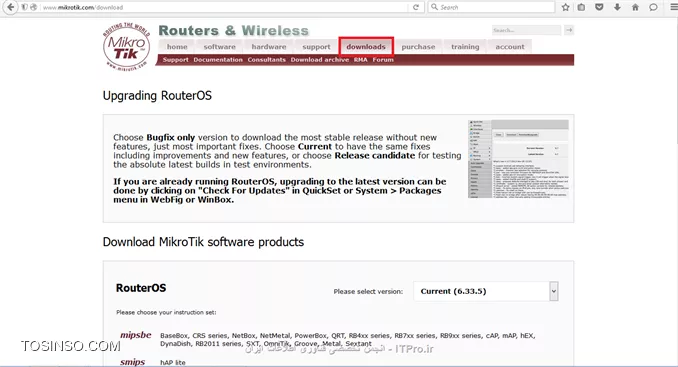Viewport: 678px width, 367px height.
Task: Click the RouterOS section title
Action: pos(141,288)
